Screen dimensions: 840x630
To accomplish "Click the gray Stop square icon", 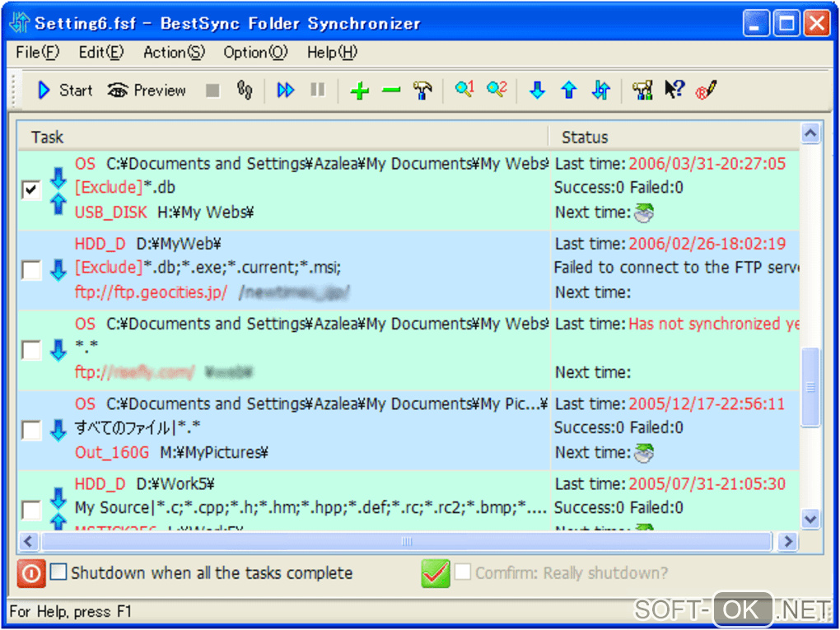I will [212, 91].
